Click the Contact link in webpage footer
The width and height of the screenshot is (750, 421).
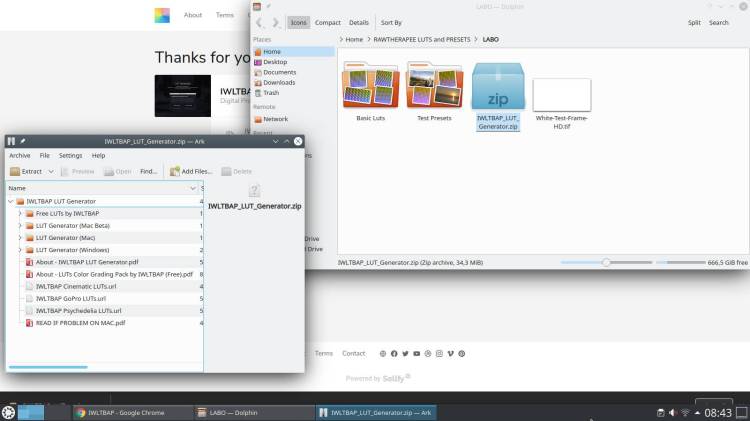(353, 354)
